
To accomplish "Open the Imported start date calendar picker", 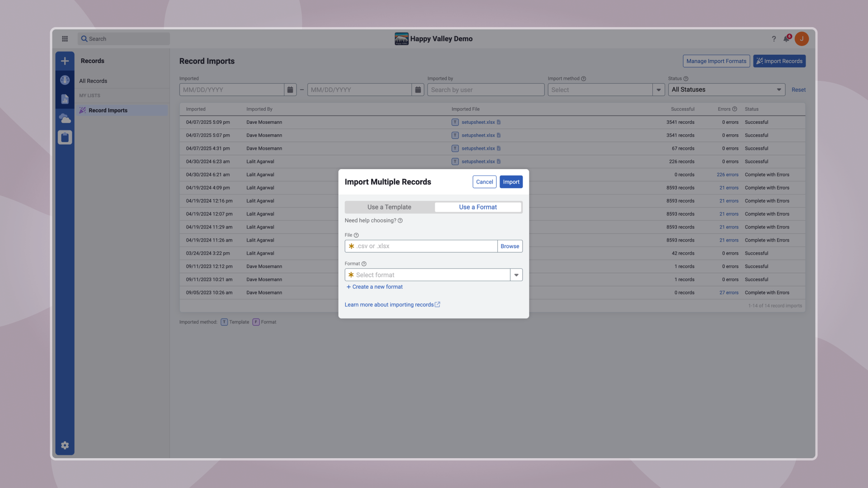I will coord(290,90).
